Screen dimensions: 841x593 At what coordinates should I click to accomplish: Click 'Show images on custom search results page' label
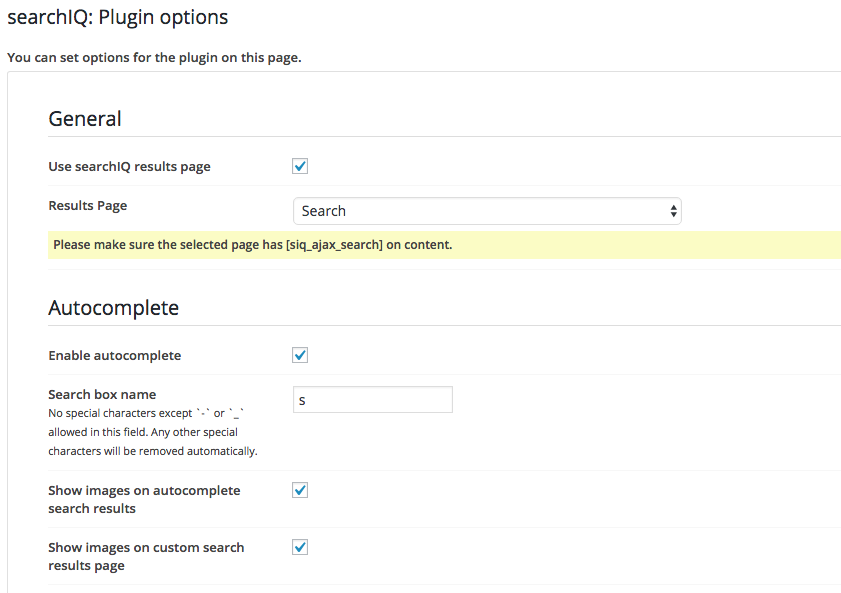pos(146,557)
